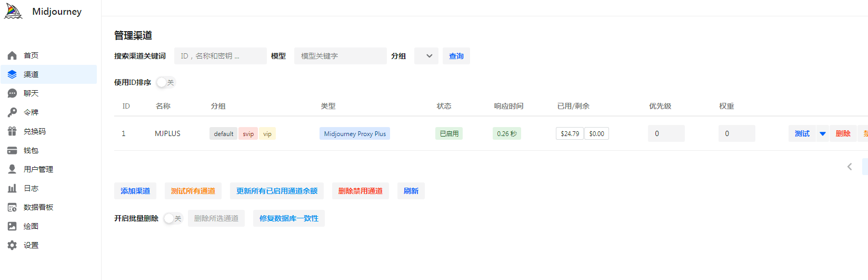Click the layers icon beside 渠道
This screenshot has width=868, height=280.
pos(12,74)
